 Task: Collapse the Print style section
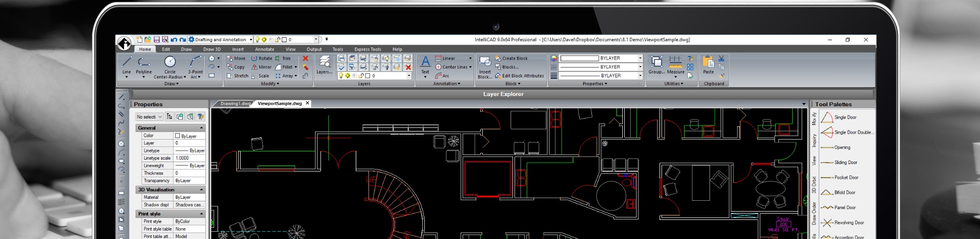click(201, 214)
